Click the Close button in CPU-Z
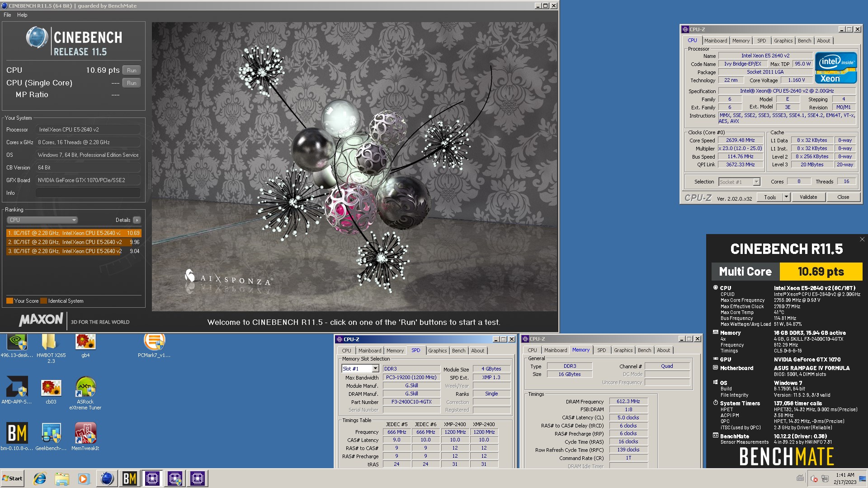This screenshot has width=868, height=488. click(843, 197)
